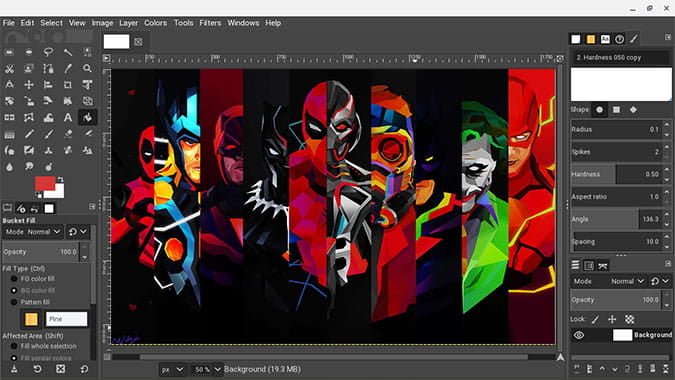Select the Move tool
Image resolution: width=675 pixels, height=380 pixels.
point(28,85)
